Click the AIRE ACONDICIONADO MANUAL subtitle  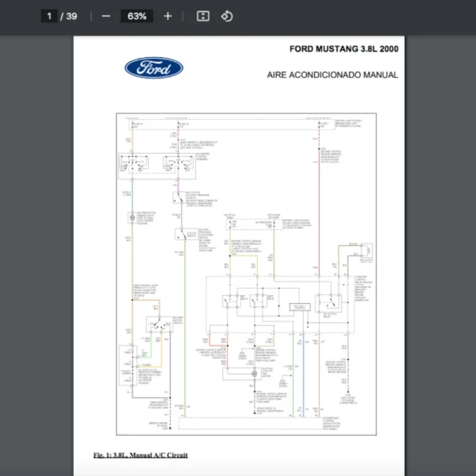332,75
